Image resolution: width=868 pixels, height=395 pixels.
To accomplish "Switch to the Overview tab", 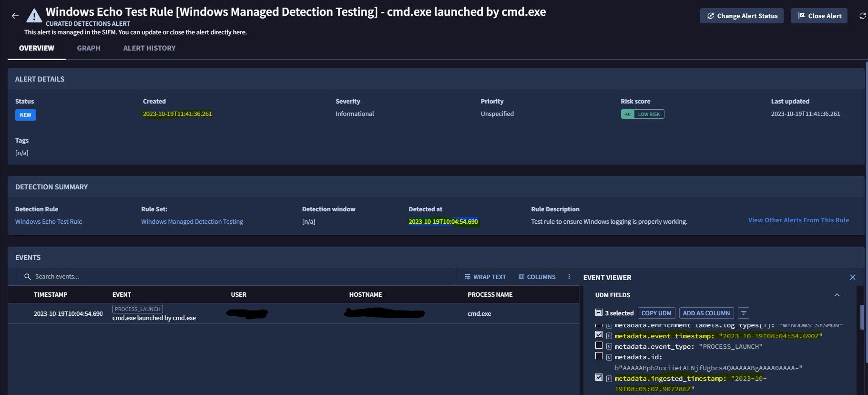I will [x=37, y=48].
